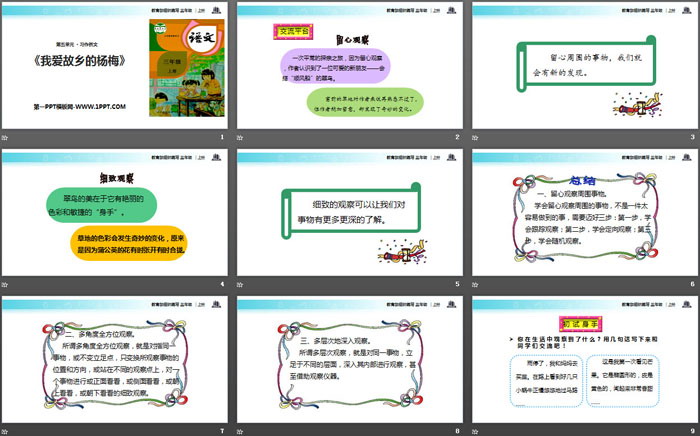Click the animation star icon under slide 7

pyautogui.click(x=5, y=432)
